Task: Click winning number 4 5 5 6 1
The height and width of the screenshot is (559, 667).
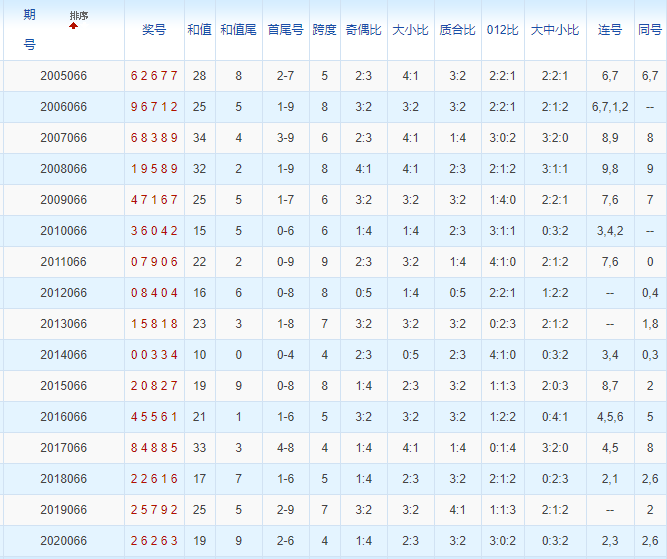Action: click(154, 416)
